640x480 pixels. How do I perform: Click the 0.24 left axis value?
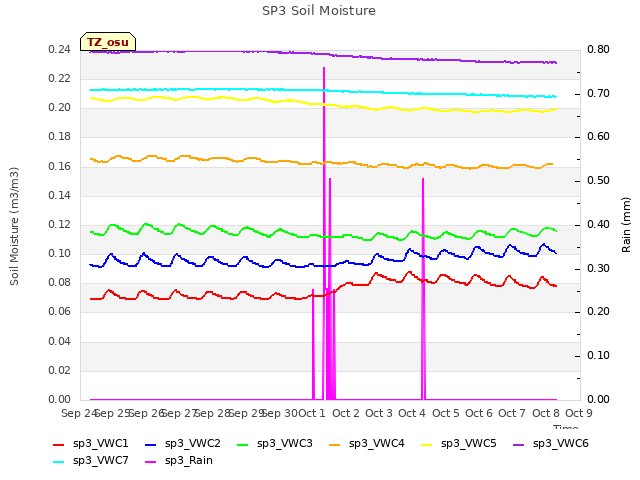60,49
